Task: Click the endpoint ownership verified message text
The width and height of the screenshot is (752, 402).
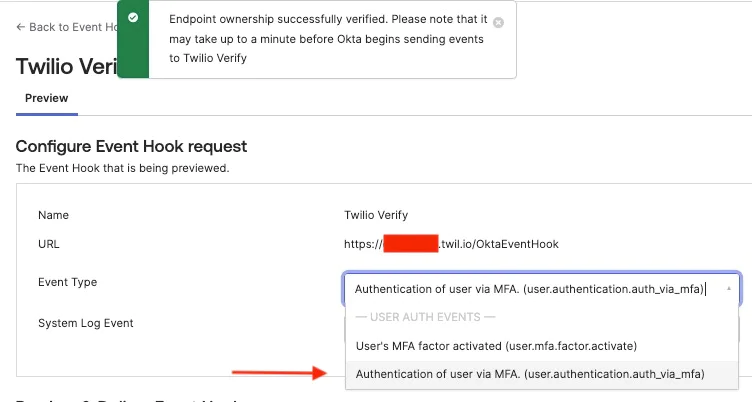Action: [327, 39]
